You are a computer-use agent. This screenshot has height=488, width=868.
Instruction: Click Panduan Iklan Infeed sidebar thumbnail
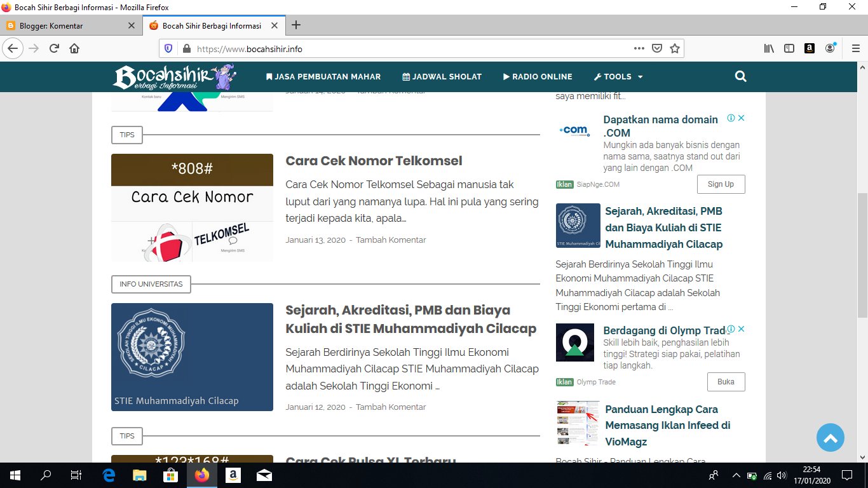pos(578,423)
